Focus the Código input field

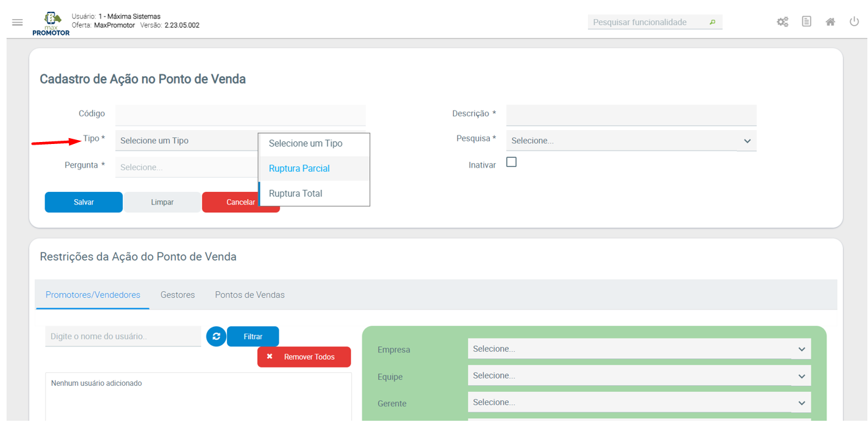tap(241, 115)
